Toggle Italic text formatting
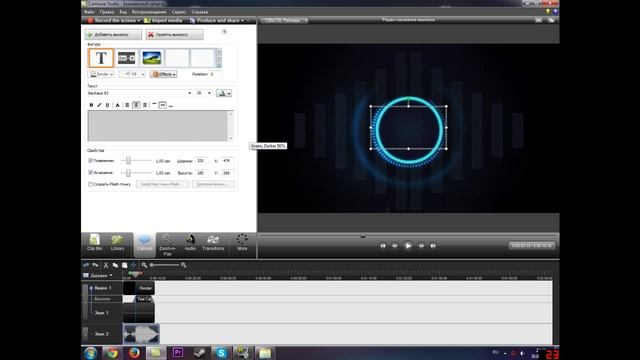The width and height of the screenshot is (640, 360). click(x=99, y=105)
